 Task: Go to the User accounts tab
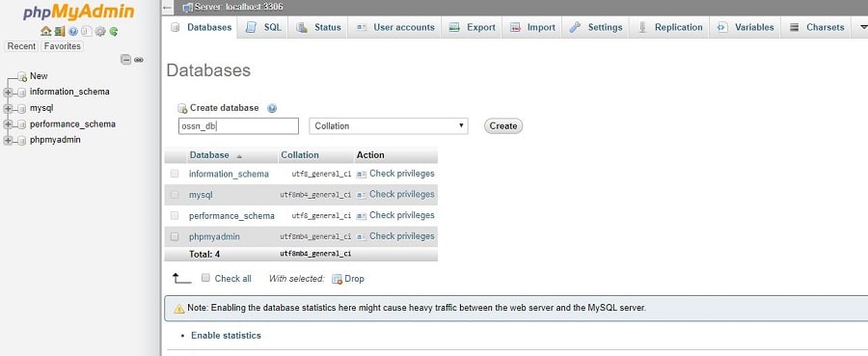tap(395, 27)
